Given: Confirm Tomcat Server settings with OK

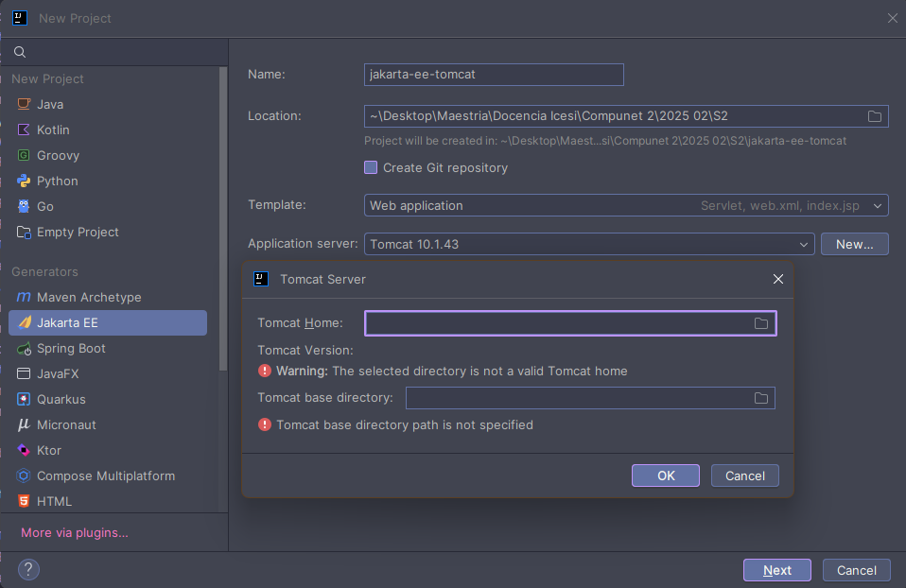Looking at the screenshot, I should point(665,475).
